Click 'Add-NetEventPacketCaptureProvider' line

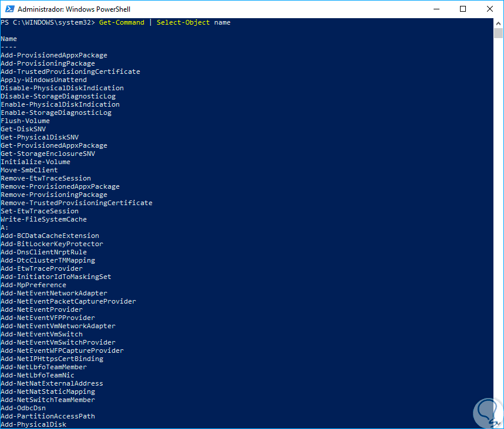(69, 301)
